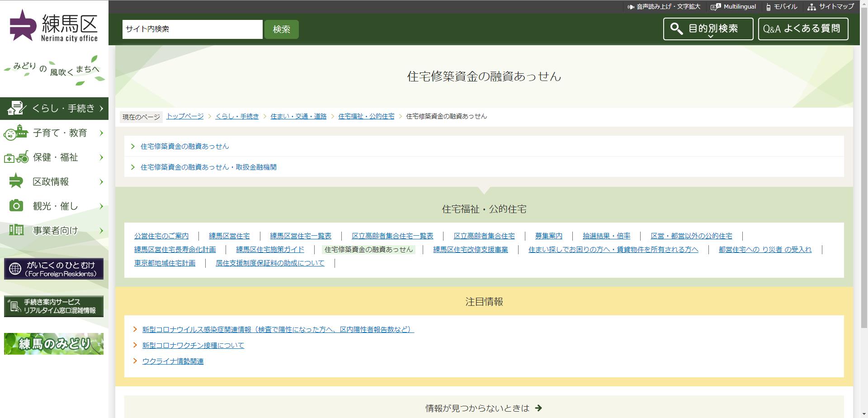Open 新型コロナワクチン接種について link
Viewport: 868px width, 418px height.
pos(193,345)
